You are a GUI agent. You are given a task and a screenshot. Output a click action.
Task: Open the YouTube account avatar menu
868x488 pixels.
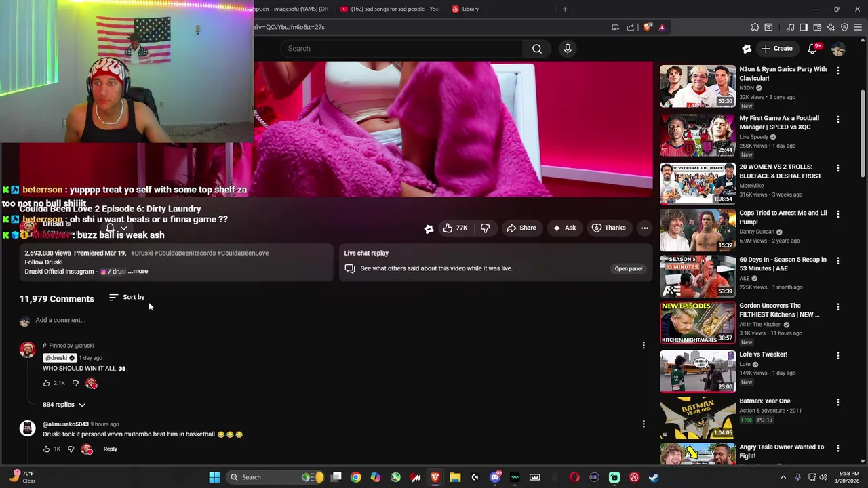(x=838, y=49)
